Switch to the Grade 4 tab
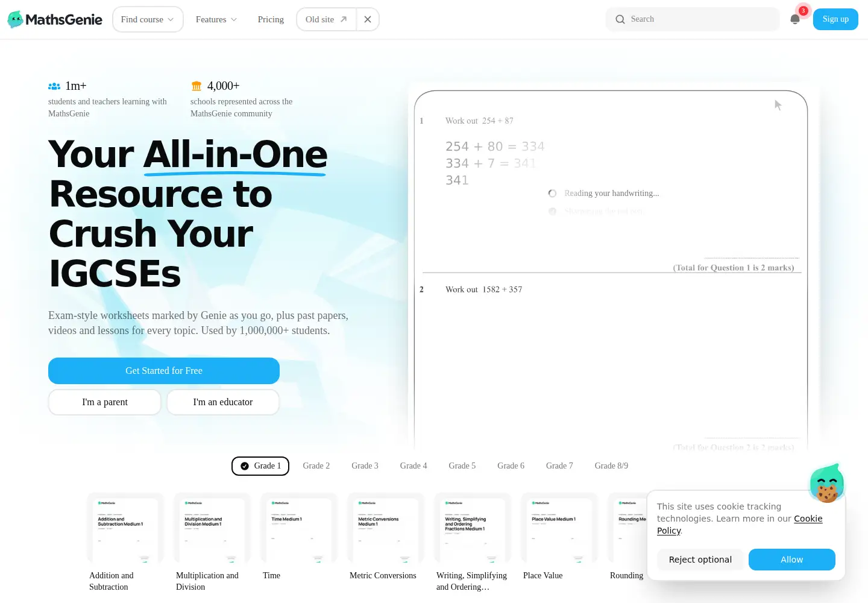868x603 pixels. (x=414, y=466)
